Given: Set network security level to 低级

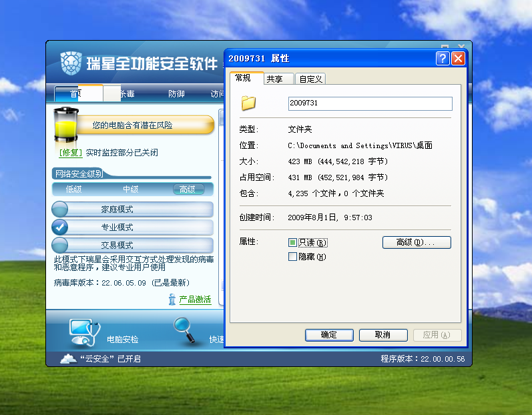Looking at the screenshot, I should tap(73, 189).
